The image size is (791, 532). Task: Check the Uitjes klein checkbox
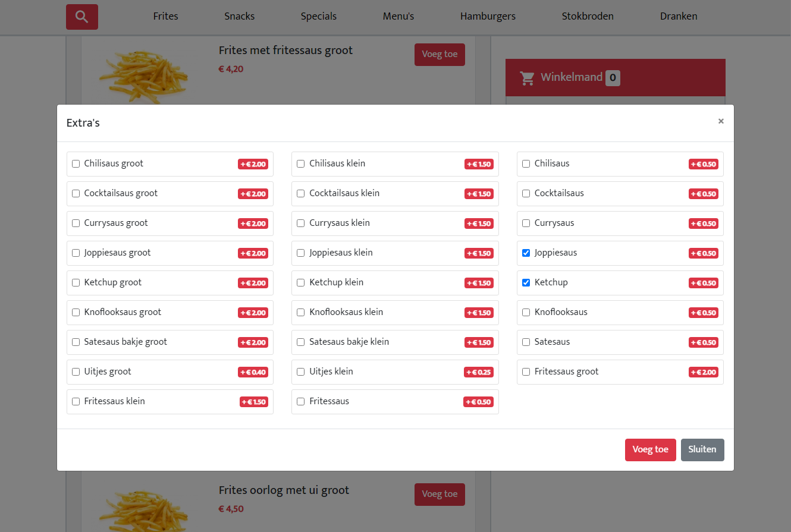tap(300, 372)
